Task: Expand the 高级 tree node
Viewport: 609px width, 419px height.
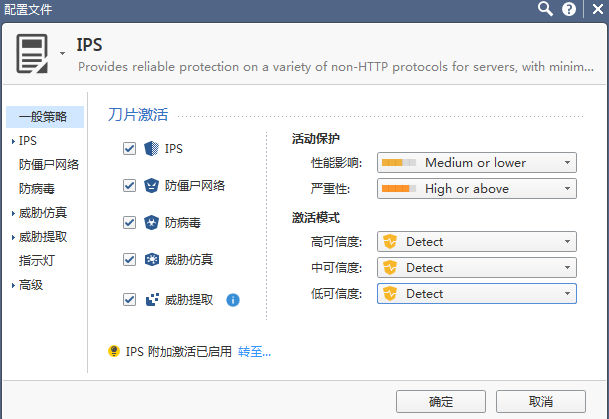Action: [x=11, y=285]
